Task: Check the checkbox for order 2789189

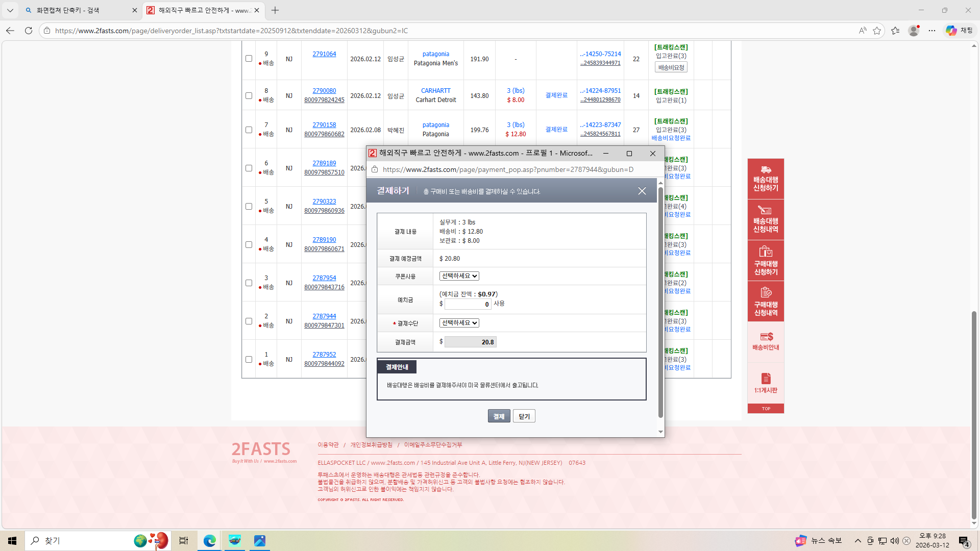Action: pos(249,168)
